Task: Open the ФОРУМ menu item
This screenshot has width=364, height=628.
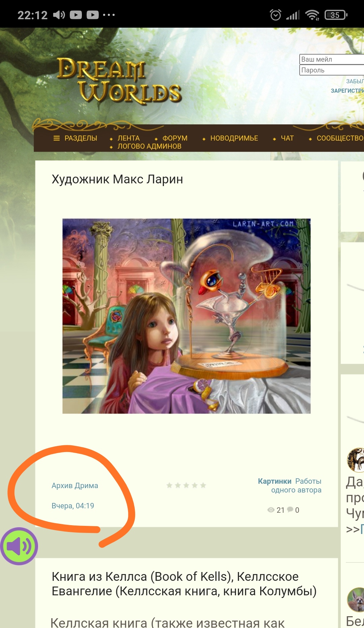Action: (175, 138)
